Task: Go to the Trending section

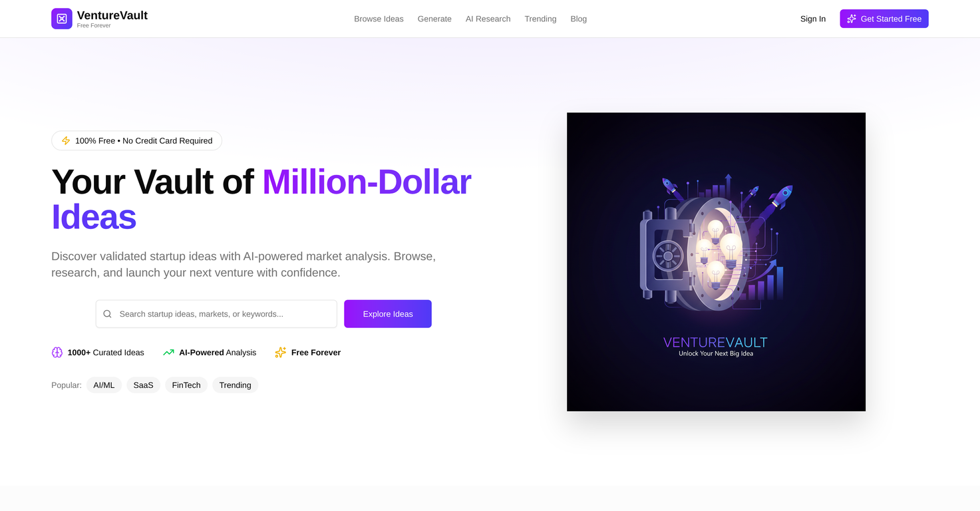Action: click(x=540, y=19)
